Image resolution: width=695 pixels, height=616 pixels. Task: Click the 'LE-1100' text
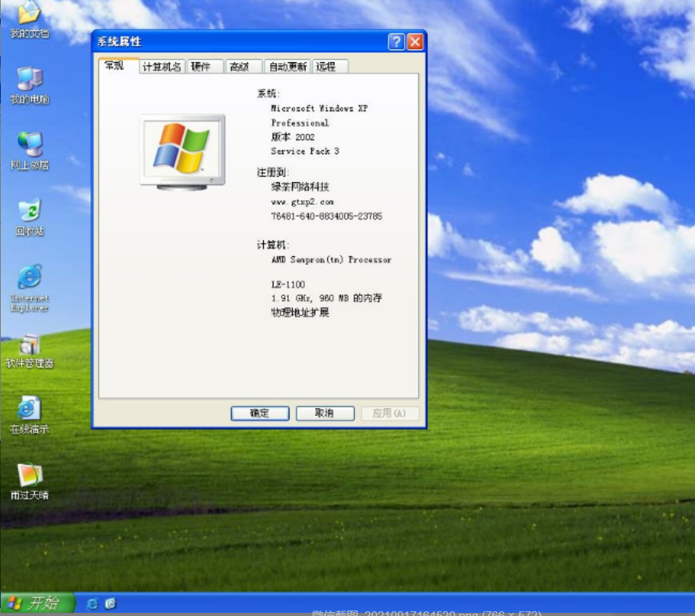288,284
